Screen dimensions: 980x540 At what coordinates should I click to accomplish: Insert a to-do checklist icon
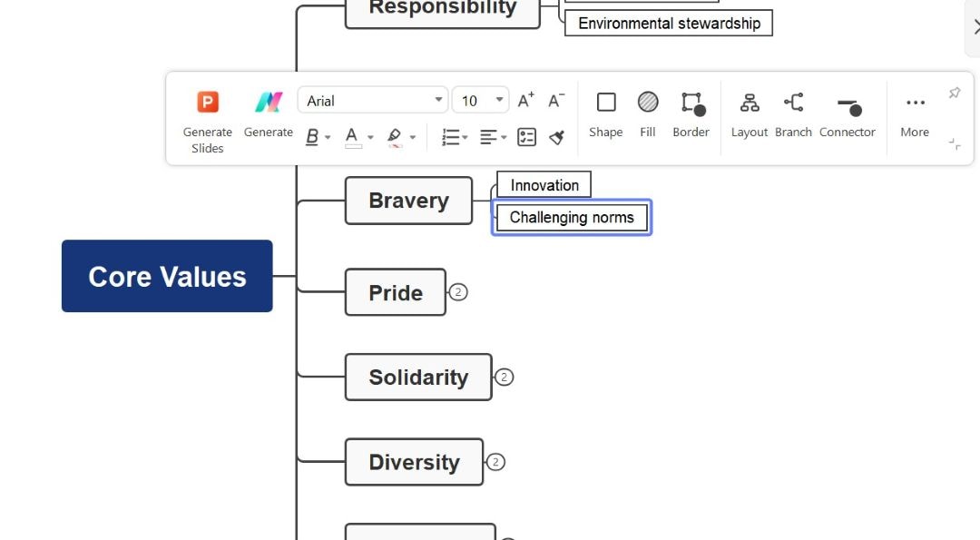click(x=527, y=137)
